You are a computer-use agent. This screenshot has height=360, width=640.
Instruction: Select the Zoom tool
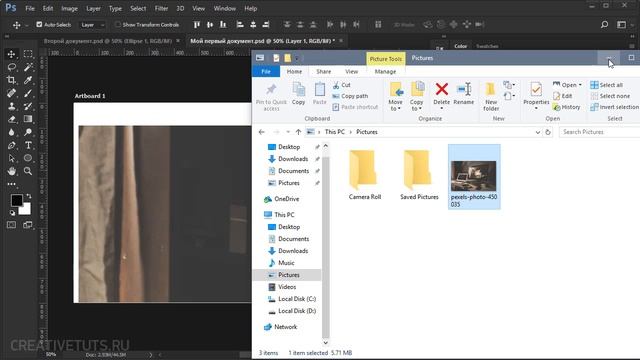(28, 171)
